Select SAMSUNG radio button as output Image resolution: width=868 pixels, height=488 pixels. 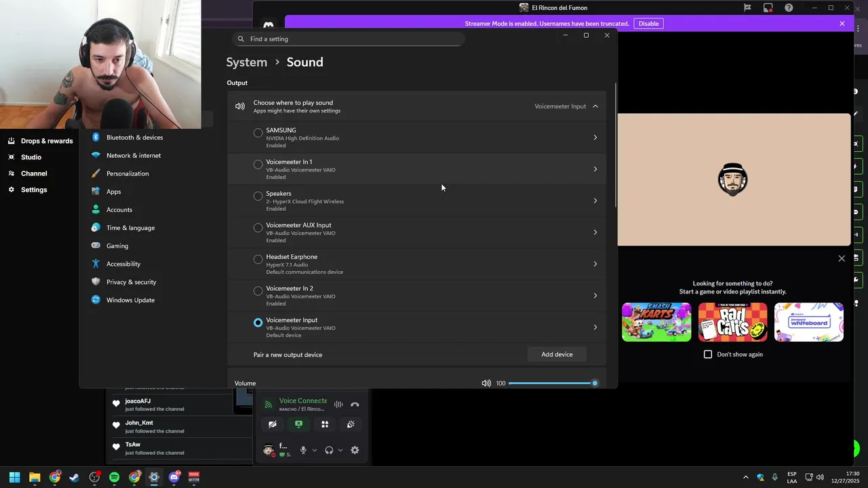tap(258, 133)
